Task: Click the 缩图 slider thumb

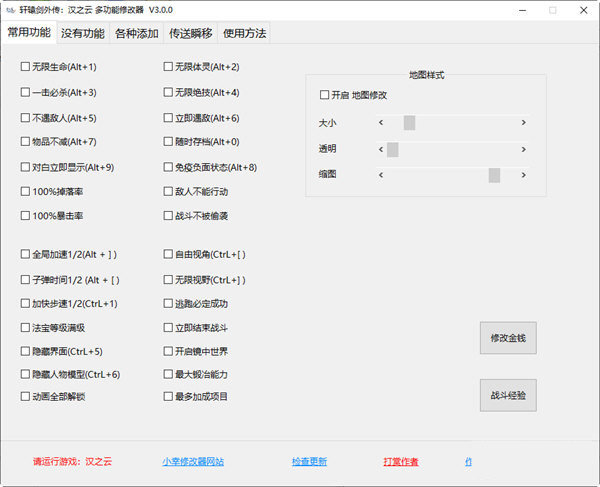Action: (494, 175)
